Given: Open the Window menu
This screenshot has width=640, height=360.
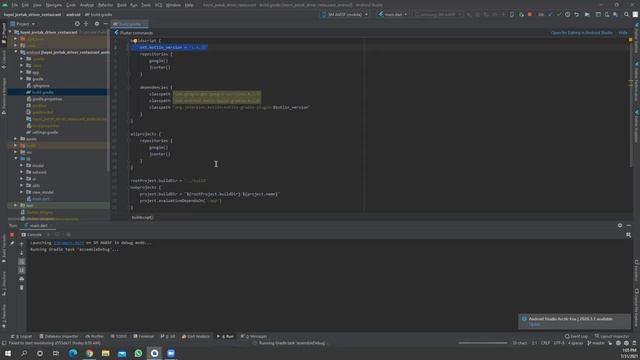Looking at the screenshot, I should pyautogui.click(x=173, y=5).
